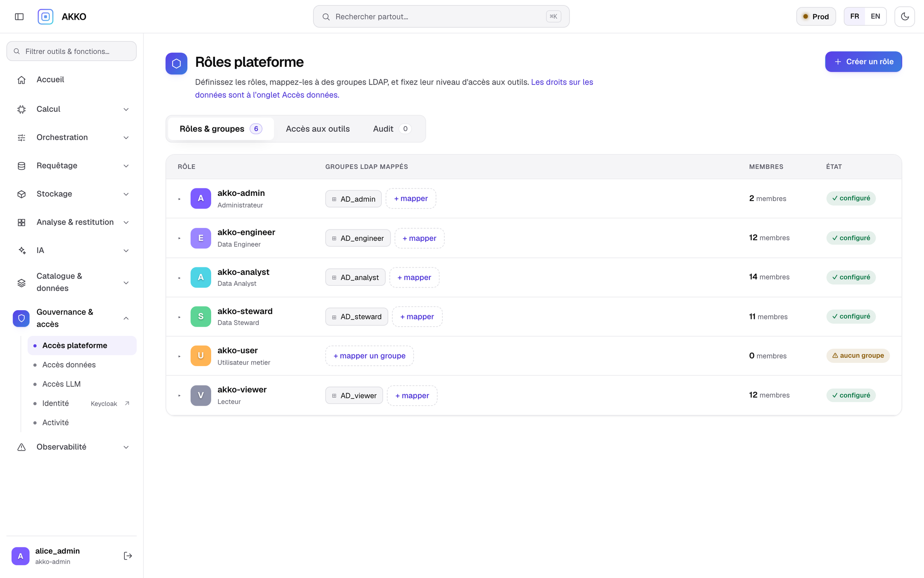Click the alice_admin avatar
This screenshot has width=924, height=578.
(x=20, y=556)
